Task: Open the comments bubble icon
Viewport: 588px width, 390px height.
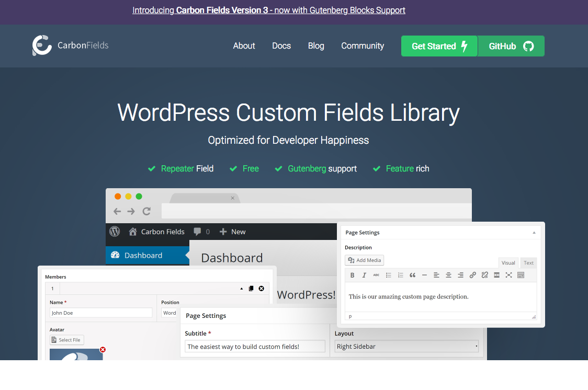Action: point(197,232)
